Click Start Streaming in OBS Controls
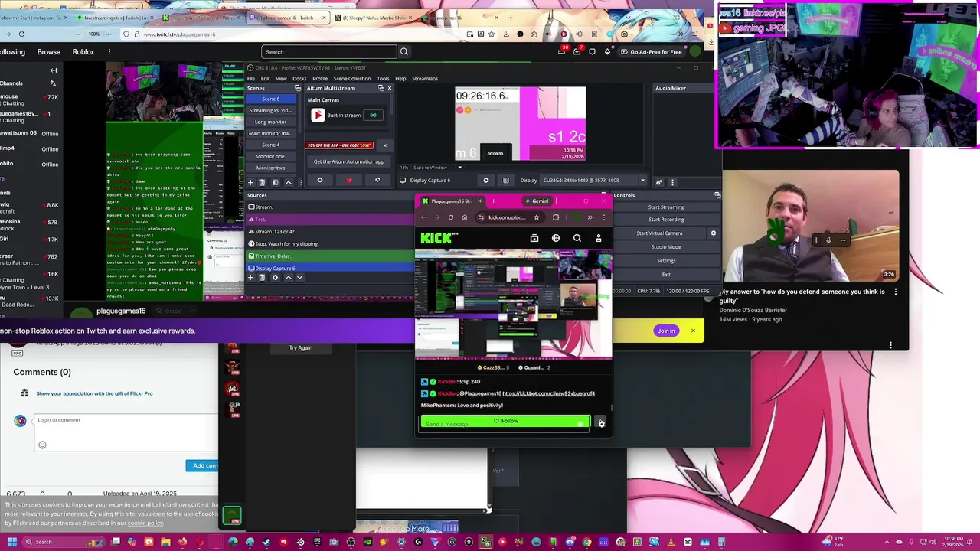The height and width of the screenshot is (551, 980). (666, 207)
